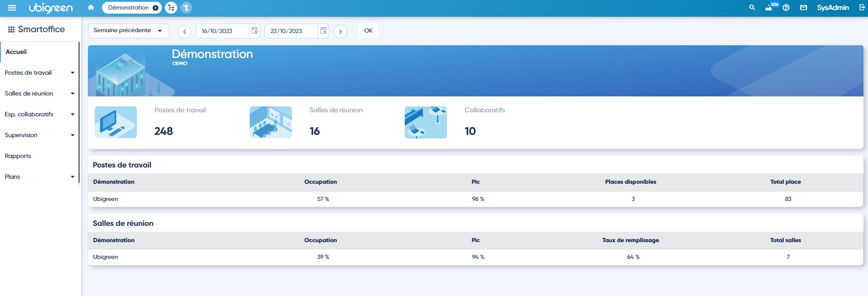Expand Postes de travail sidebar arrow

pos(73,73)
